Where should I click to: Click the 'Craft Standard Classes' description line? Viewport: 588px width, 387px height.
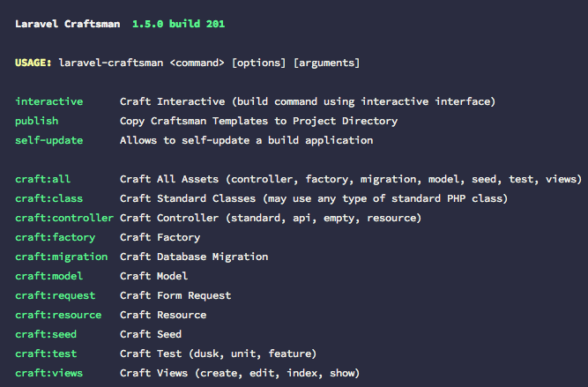click(x=314, y=198)
